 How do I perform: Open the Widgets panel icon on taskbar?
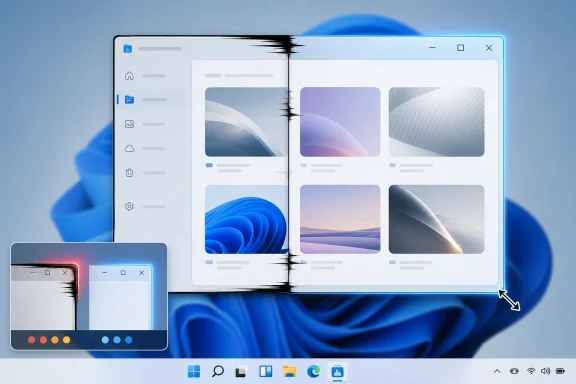coord(266,372)
